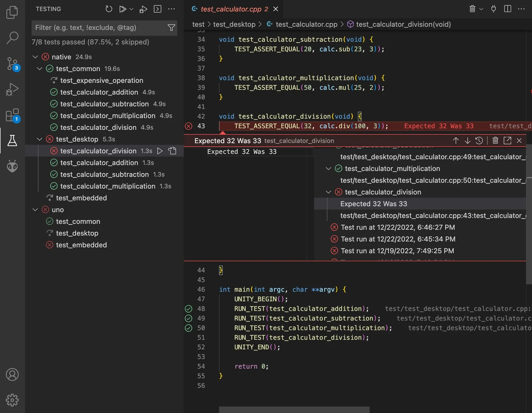Open the Explorer view in activity bar
The height and width of the screenshot is (413, 532).
pyautogui.click(x=12, y=12)
